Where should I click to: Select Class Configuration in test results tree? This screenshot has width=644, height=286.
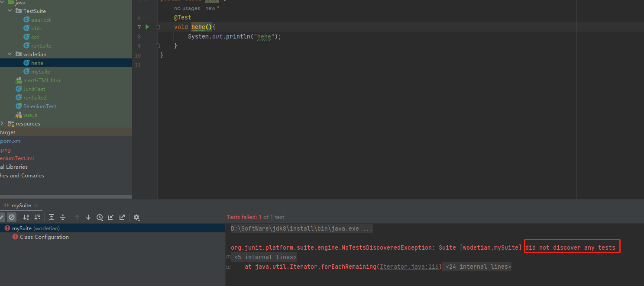click(43, 237)
